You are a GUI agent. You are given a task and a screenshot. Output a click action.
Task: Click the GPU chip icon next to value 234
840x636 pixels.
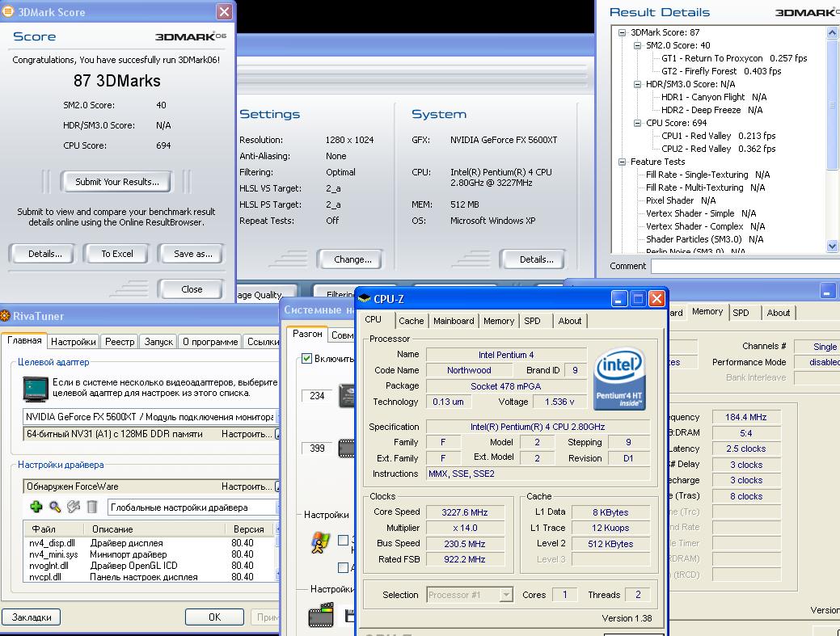347,396
